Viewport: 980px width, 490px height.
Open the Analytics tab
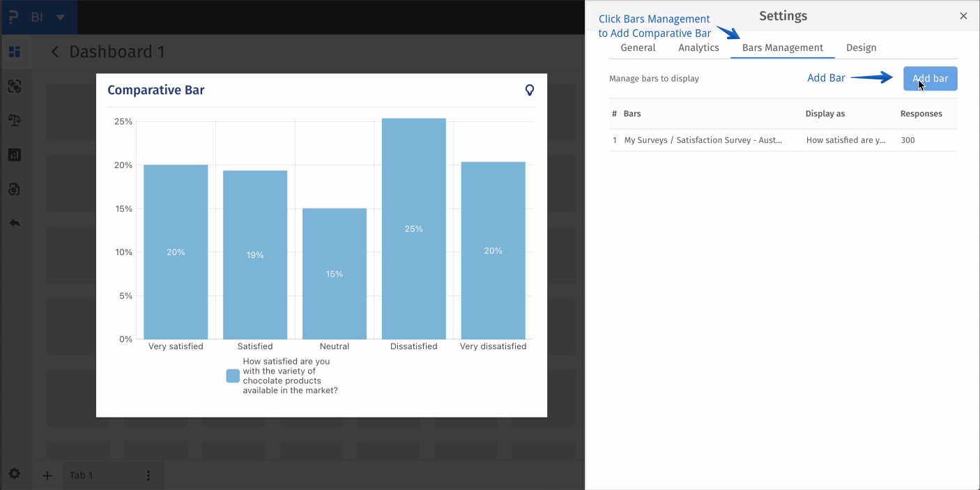[698, 47]
